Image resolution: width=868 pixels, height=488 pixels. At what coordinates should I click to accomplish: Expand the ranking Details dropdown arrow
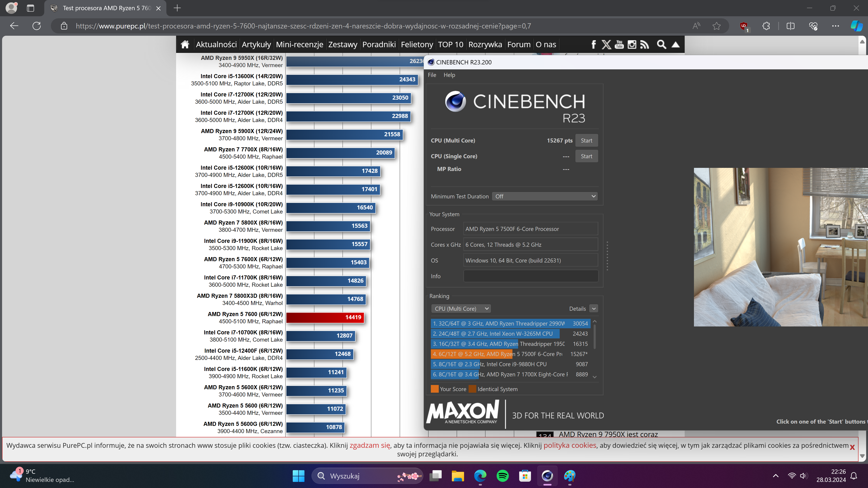coord(594,308)
